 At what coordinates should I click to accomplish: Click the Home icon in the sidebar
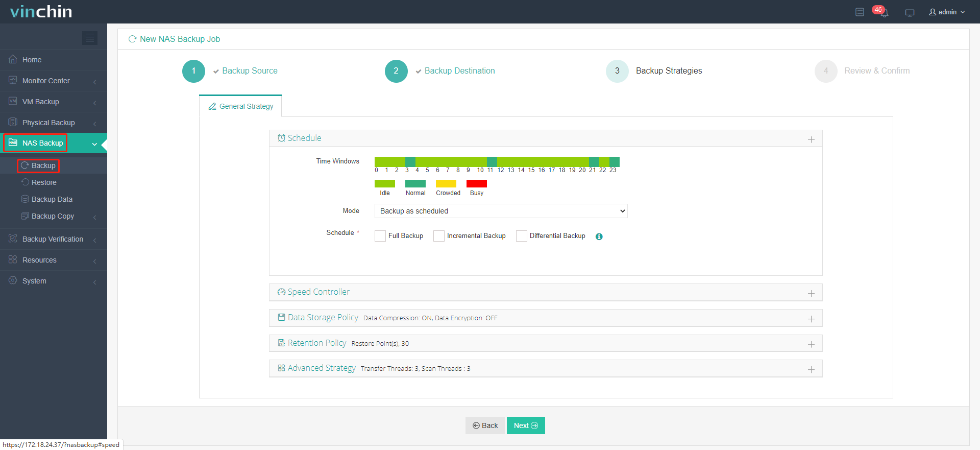(13, 59)
